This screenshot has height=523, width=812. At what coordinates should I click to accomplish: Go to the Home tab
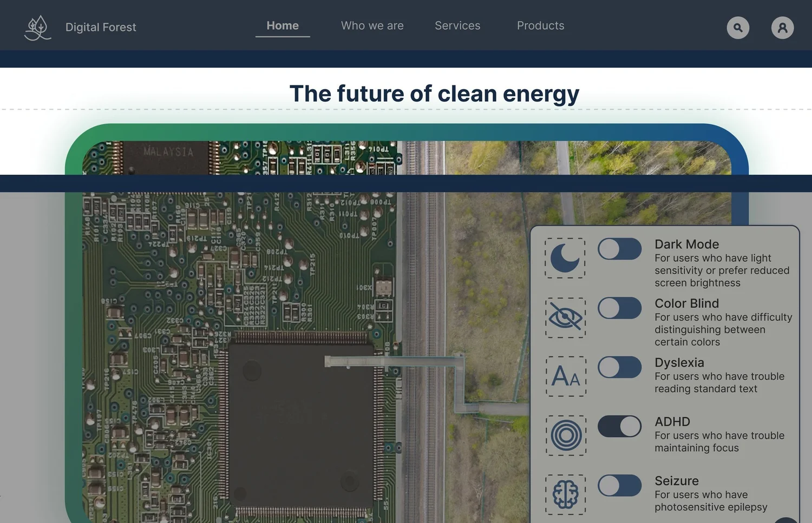(x=283, y=26)
